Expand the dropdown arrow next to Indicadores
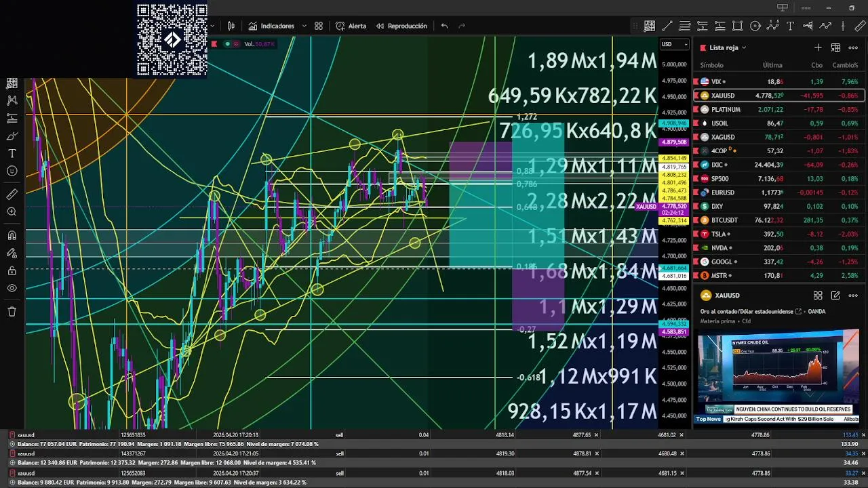Image resolution: width=868 pixels, height=488 pixels. point(304,26)
